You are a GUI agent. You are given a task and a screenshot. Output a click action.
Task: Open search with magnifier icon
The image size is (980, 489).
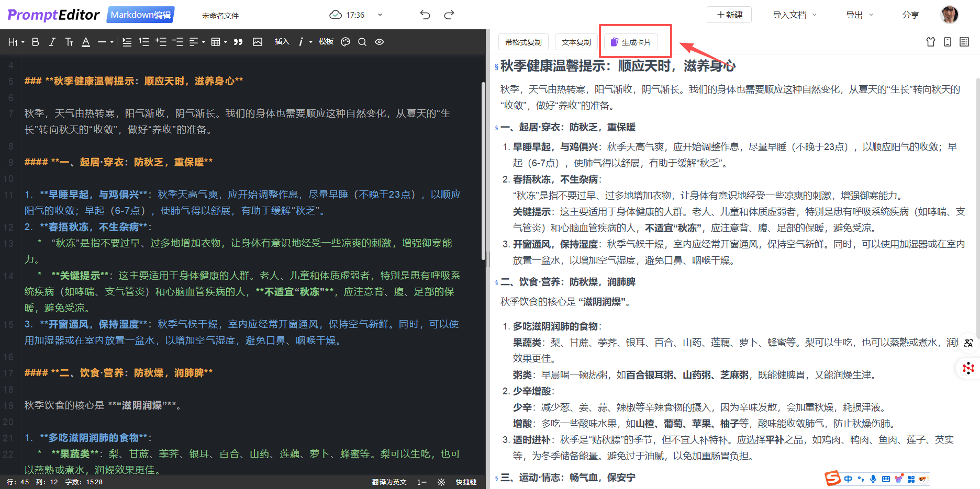pyautogui.click(x=362, y=42)
